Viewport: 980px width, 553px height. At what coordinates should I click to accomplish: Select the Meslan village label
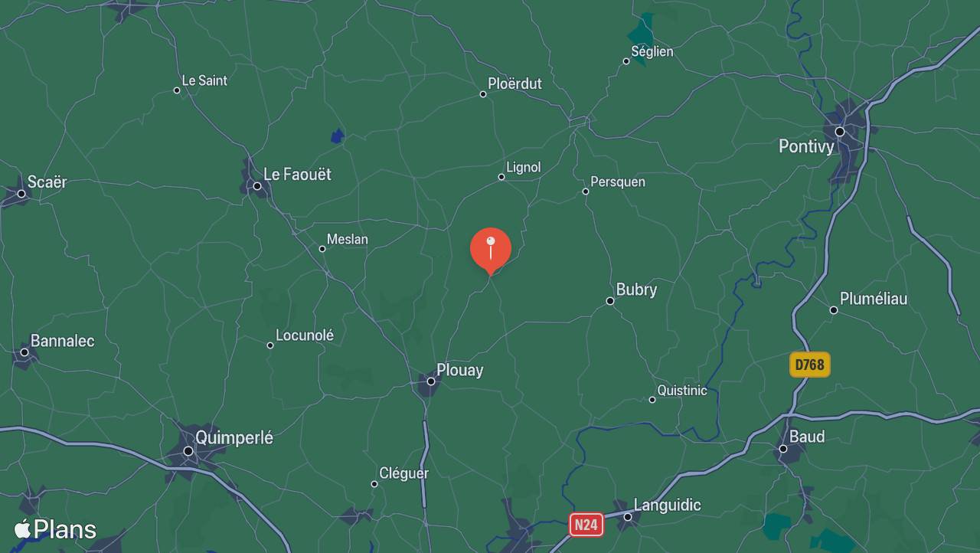pos(348,240)
